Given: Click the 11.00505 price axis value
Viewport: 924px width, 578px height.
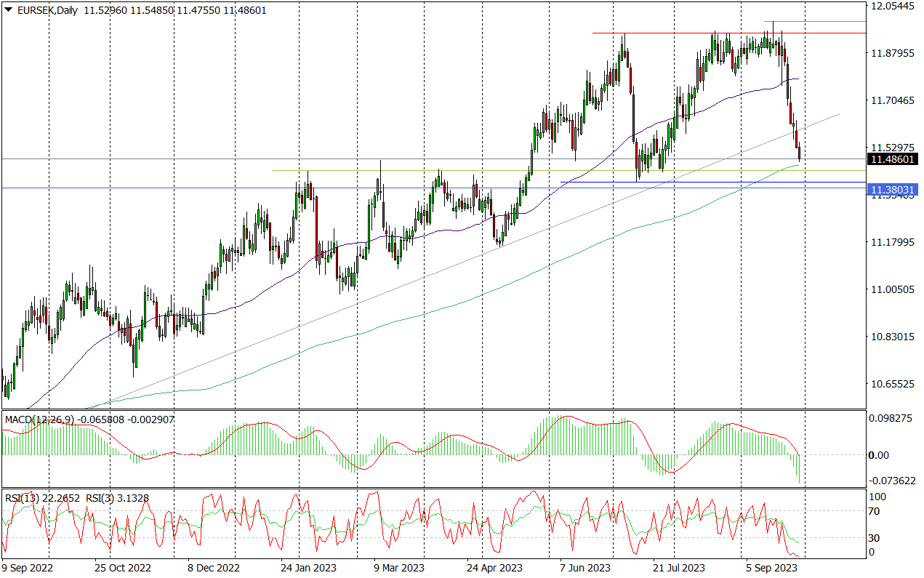Looking at the screenshot, I should (x=892, y=289).
